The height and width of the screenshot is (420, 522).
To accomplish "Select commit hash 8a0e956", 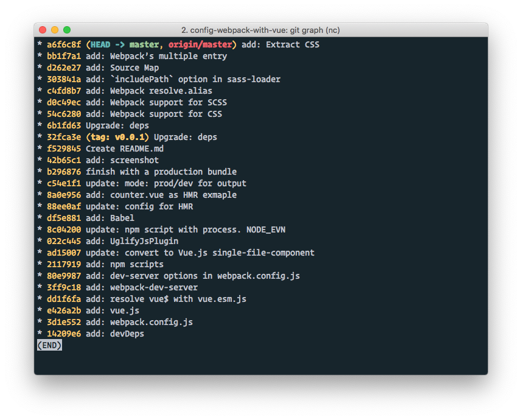I will tap(64, 195).
